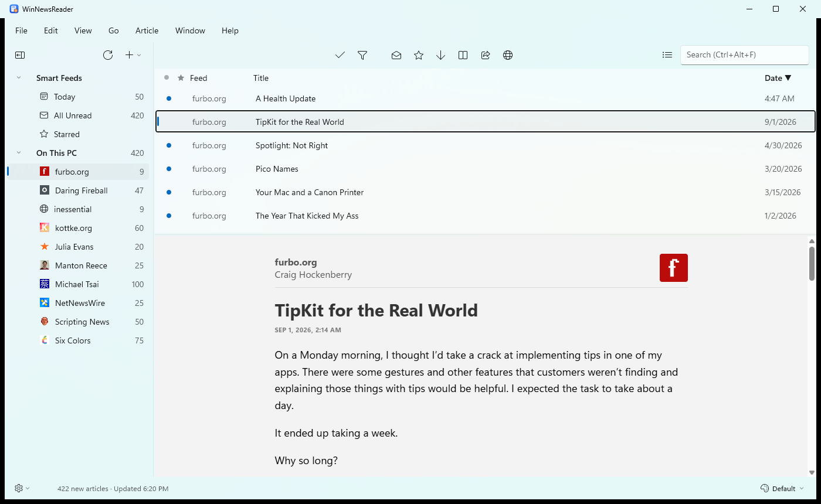Change article list layout icon

[x=667, y=55]
